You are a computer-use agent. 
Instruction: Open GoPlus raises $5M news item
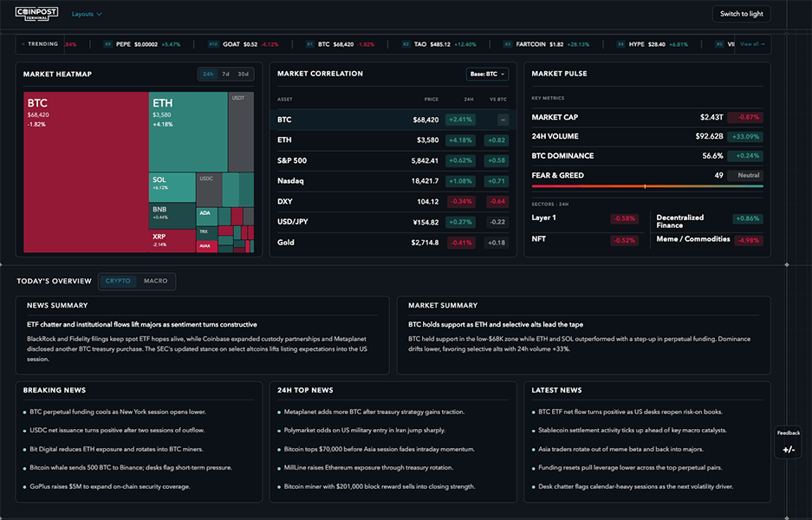[110, 486]
